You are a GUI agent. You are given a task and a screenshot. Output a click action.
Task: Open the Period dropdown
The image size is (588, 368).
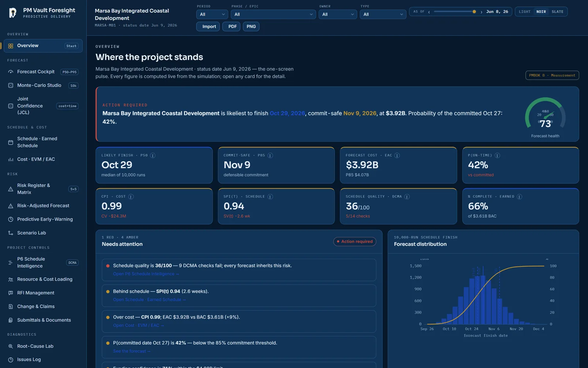(x=212, y=14)
